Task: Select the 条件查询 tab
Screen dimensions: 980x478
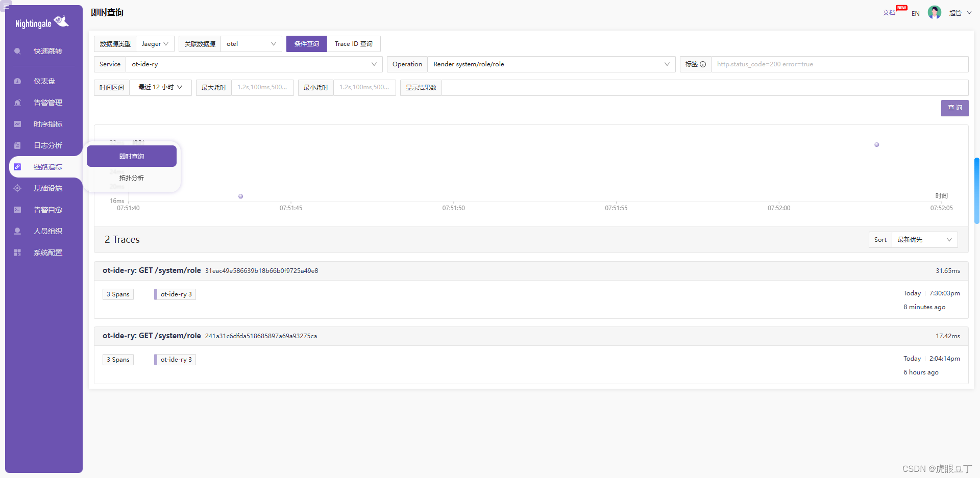Action: coord(307,44)
